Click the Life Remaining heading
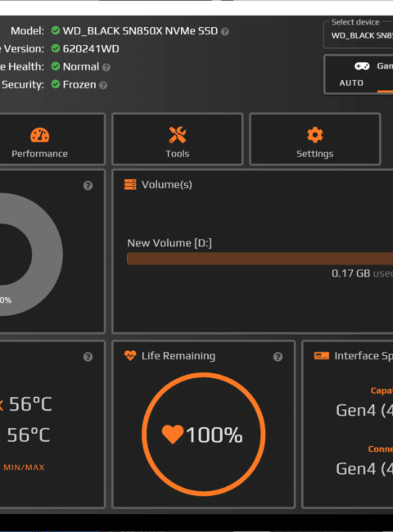The height and width of the screenshot is (532, 393). tap(178, 355)
